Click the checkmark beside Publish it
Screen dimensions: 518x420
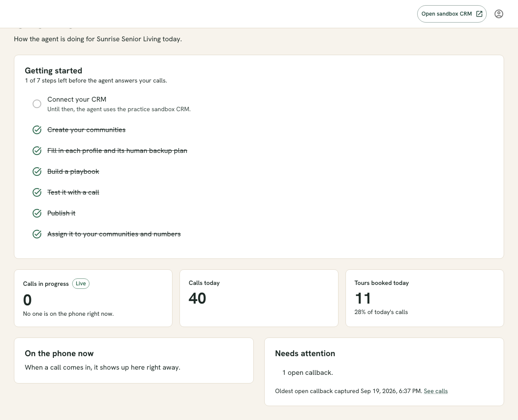point(37,213)
